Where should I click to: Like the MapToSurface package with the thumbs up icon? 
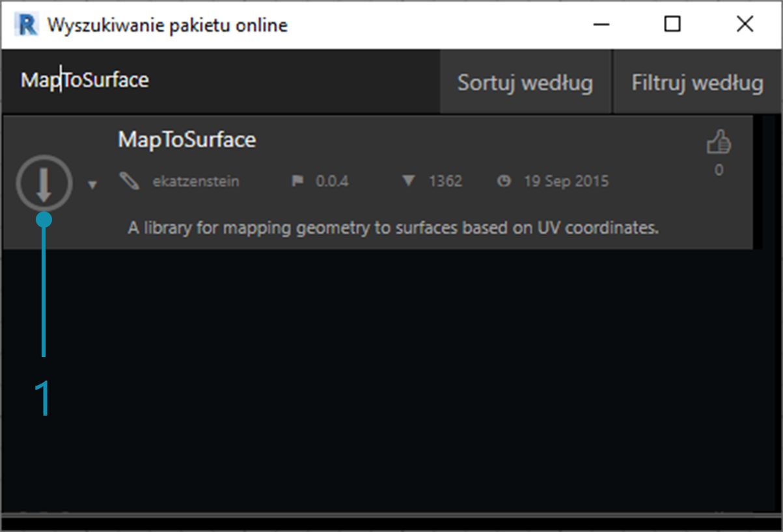[719, 142]
